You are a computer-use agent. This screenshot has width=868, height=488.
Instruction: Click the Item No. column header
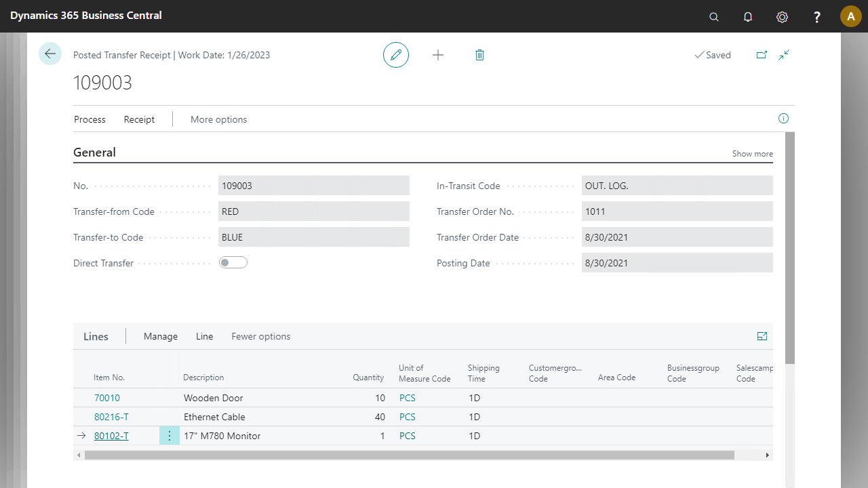(109, 378)
